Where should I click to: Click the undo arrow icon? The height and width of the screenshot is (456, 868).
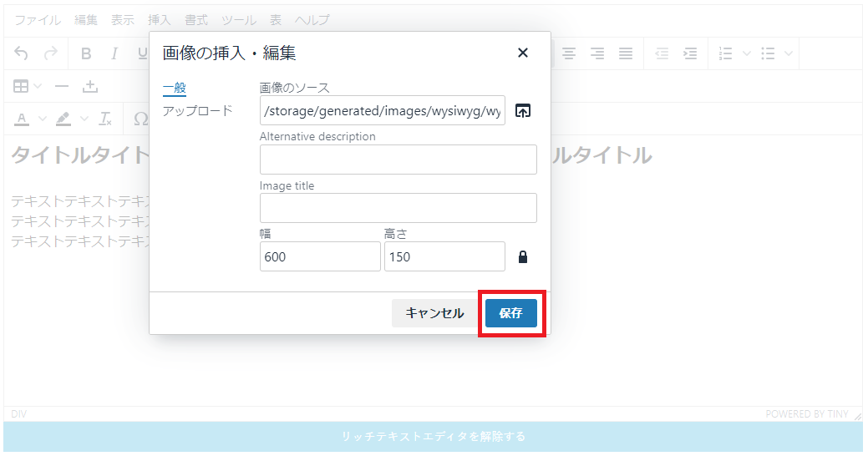(21, 53)
